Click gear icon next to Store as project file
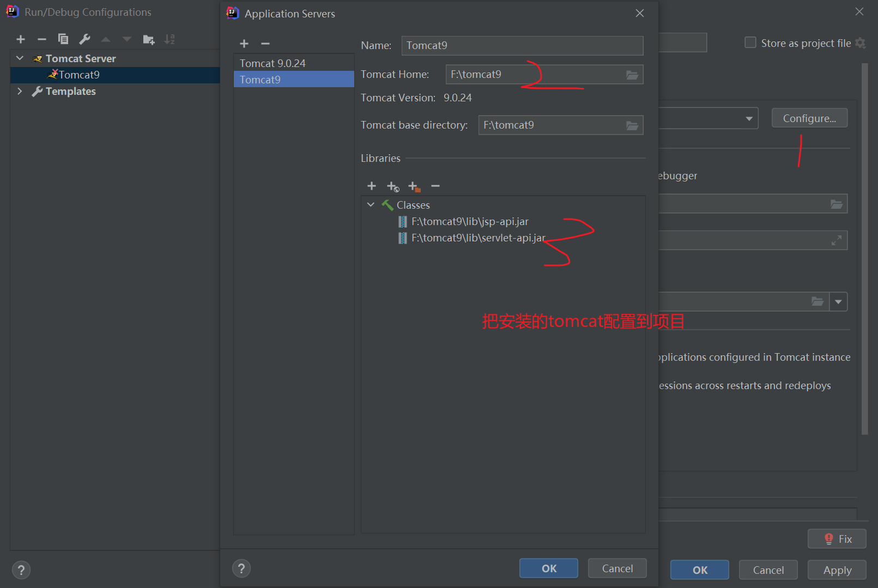Viewport: 878px width, 588px height. 861,43
